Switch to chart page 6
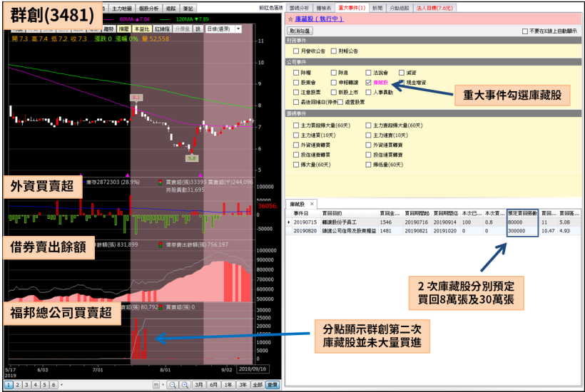 pos(54,385)
